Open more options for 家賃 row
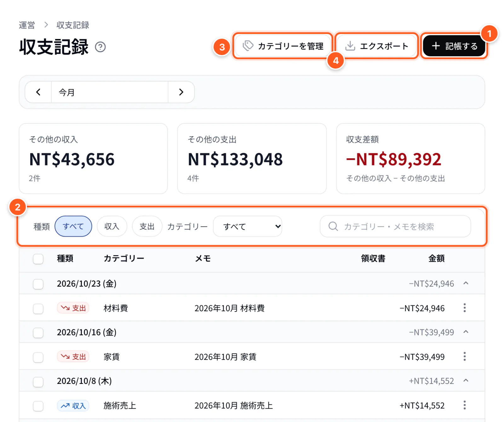Image resolution: width=504 pixels, height=422 pixels. tap(465, 357)
